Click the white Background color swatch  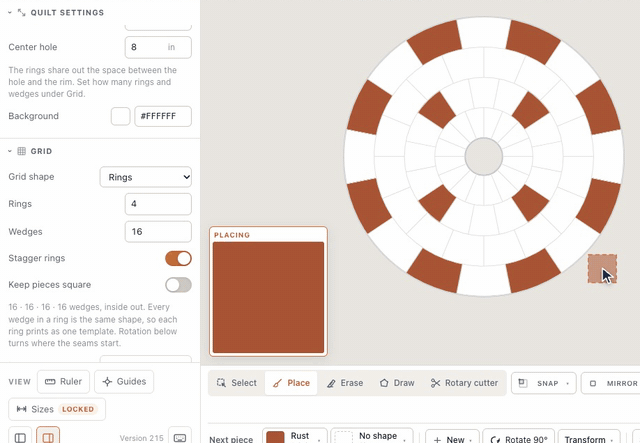point(120,116)
